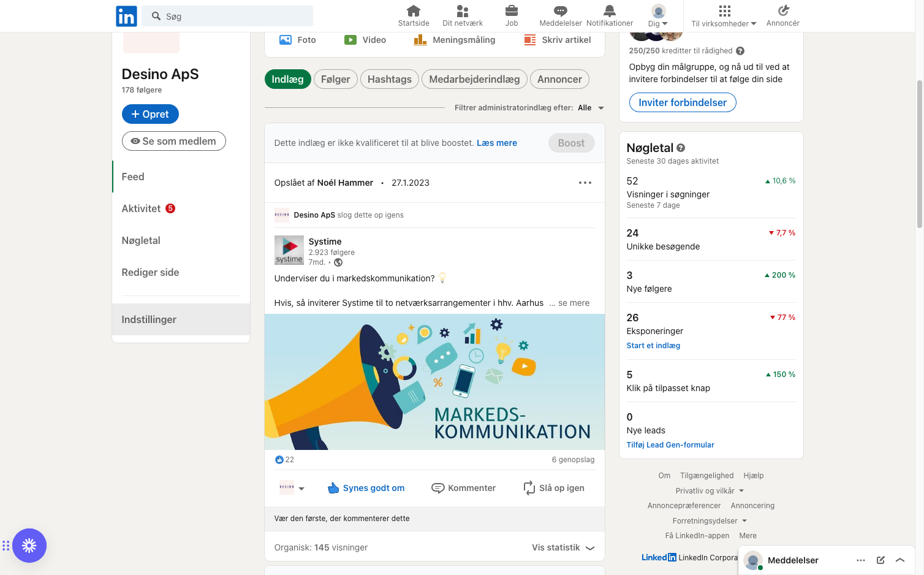This screenshot has width=924, height=575.
Task: Click Kommenter on the post
Action: [x=464, y=488]
